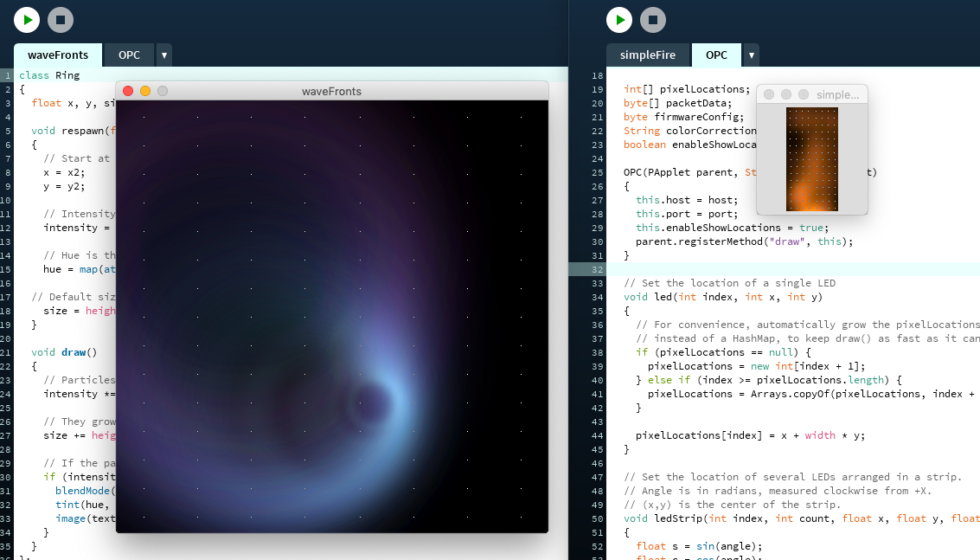
Task: Click the 'class Ring' code line
Action: coord(49,75)
